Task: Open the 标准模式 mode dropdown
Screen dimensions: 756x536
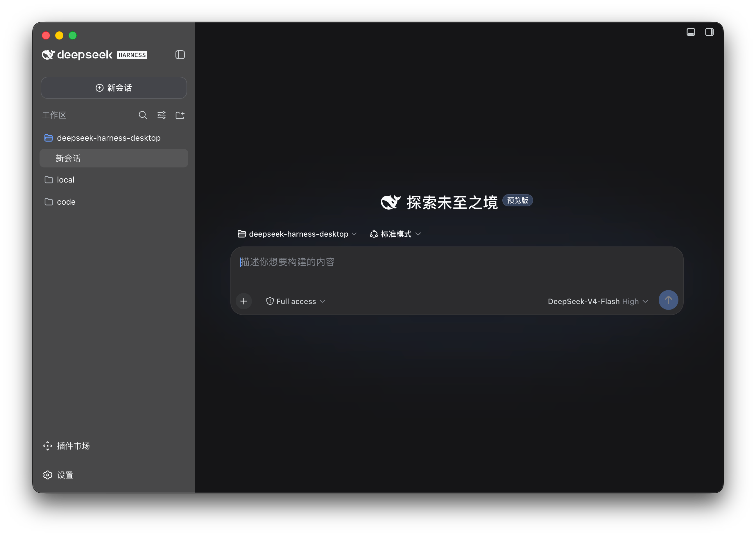Action: [395, 234]
